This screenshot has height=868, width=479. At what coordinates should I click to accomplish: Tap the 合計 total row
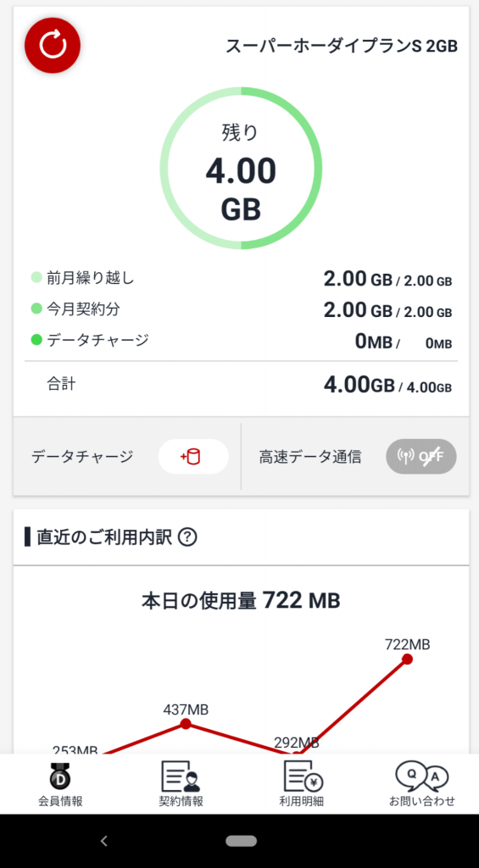coord(242,385)
